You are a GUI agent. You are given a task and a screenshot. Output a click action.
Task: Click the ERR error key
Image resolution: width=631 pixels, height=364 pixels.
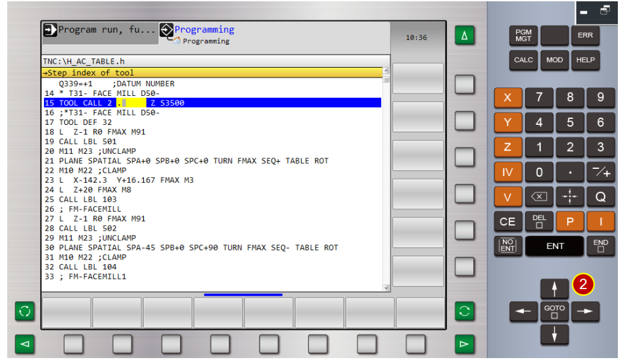pos(585,35)
